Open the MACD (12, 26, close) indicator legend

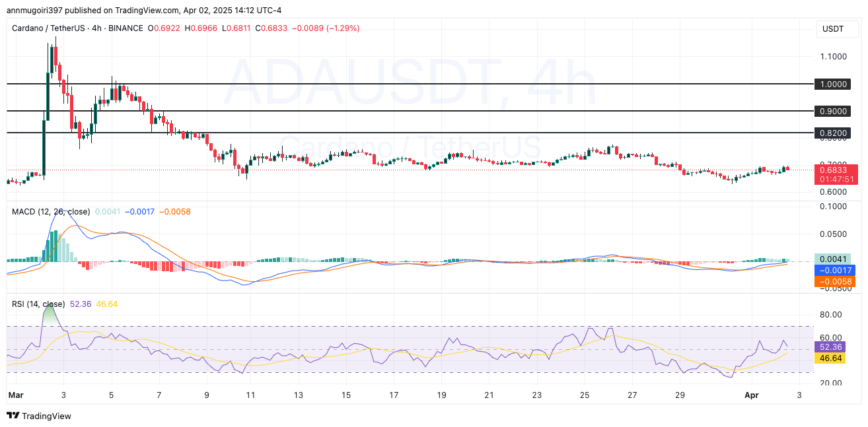point(51,211)
